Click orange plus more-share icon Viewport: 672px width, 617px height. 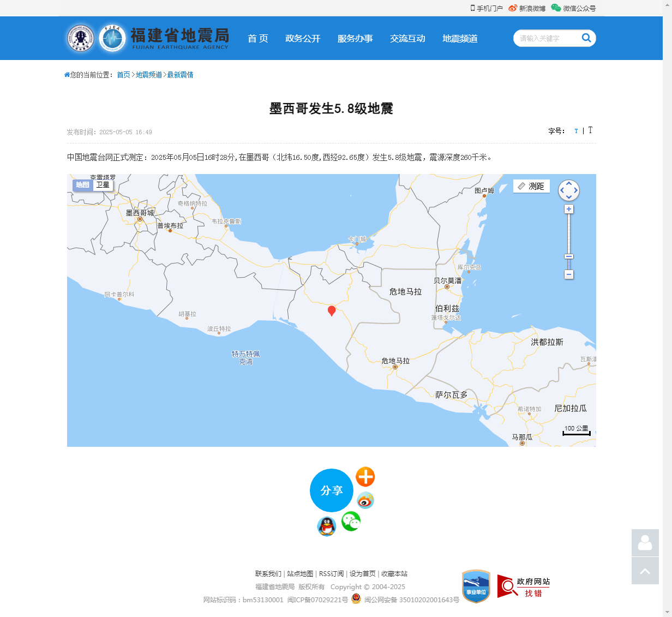point(365,477)
